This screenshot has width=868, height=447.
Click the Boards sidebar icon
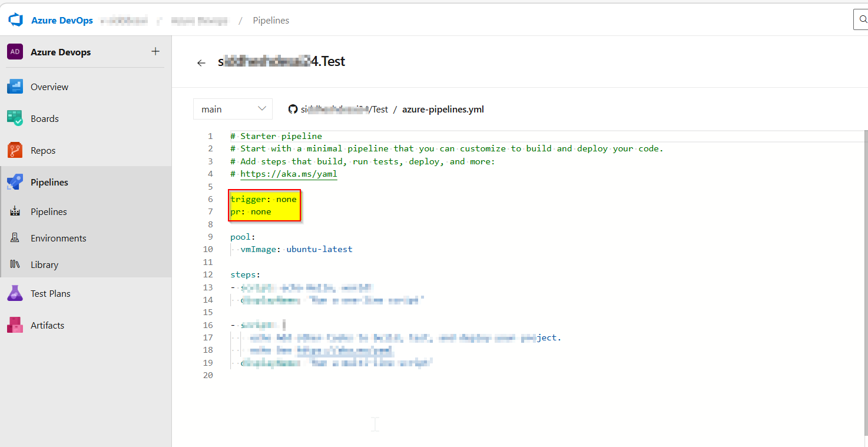15,118
